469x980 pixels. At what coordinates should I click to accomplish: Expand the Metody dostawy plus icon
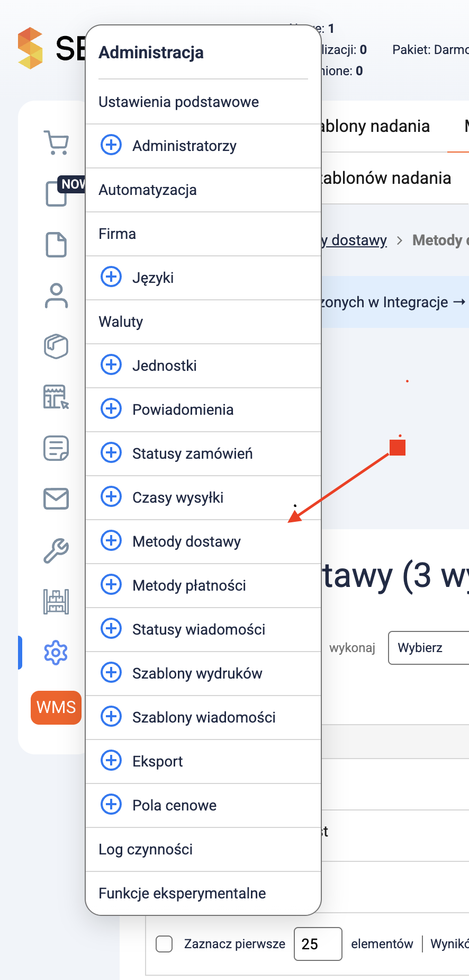(111, 540)
